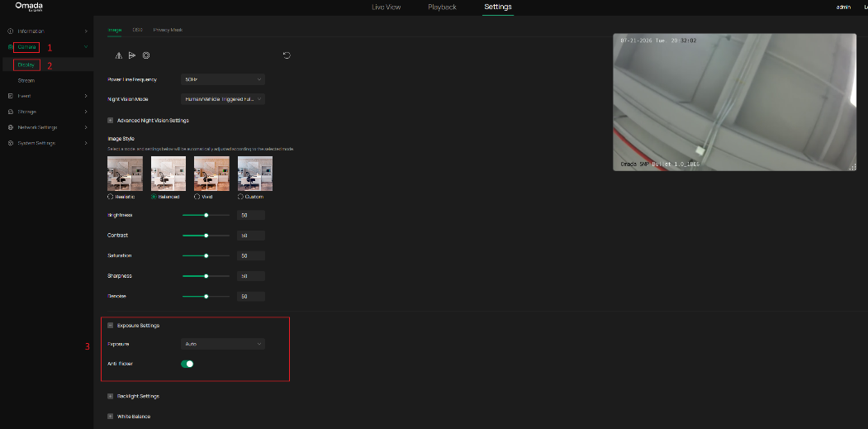The width and height of the screenshot is (868, 429).
Task: Expand the Network Settings chevron
Action: click(86, 127)
